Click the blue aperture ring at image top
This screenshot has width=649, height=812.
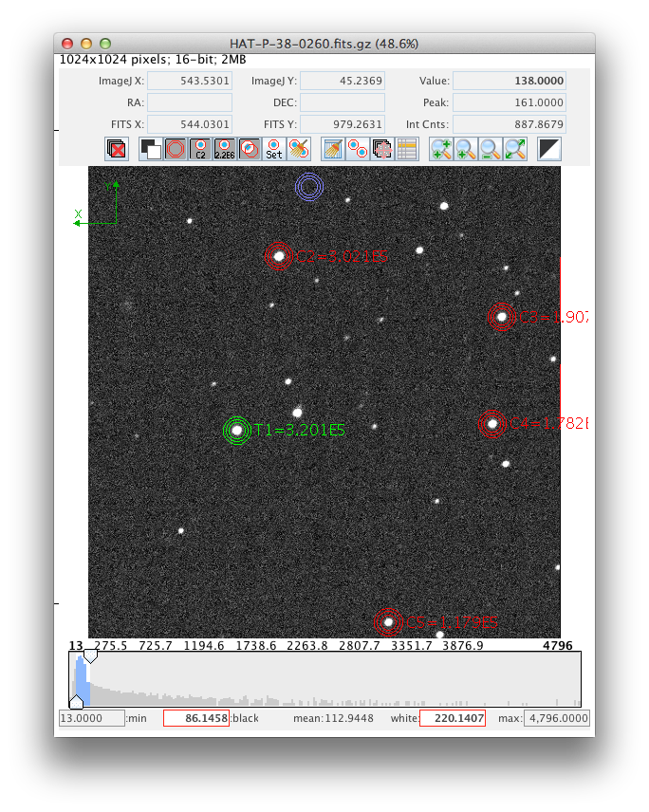pyautogui.click(x=309, y=188)
